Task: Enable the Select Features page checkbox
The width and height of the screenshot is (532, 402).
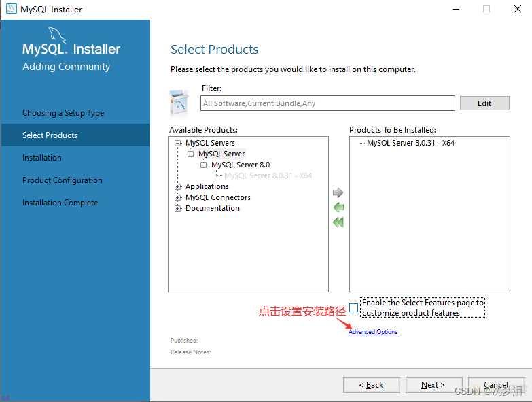Action: [353, 307]
